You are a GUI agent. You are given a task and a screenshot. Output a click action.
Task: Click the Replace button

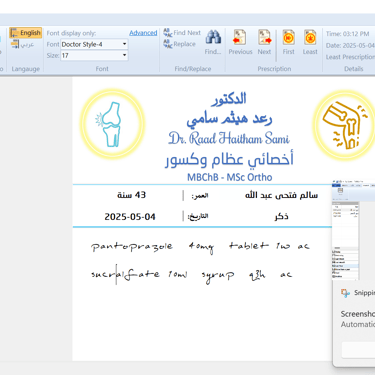click(179, 44)
